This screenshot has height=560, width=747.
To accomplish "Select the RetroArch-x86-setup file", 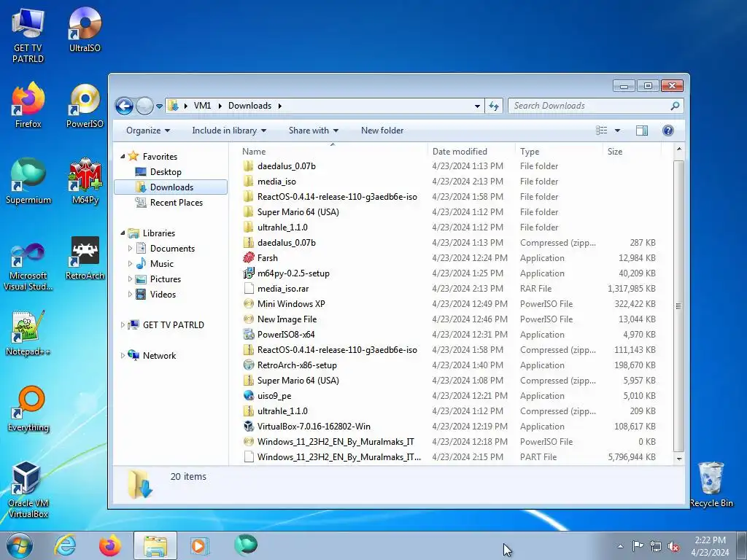I will coord(297,365).
